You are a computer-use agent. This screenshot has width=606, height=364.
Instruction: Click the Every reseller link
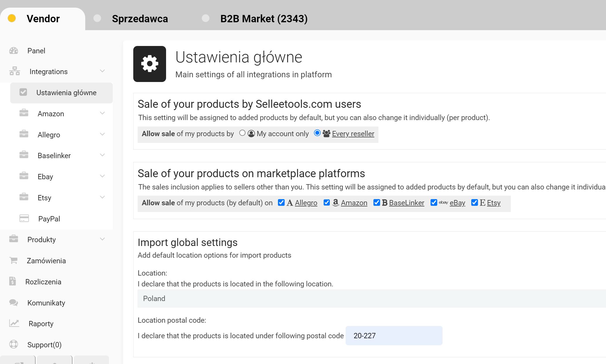(353, 134)
